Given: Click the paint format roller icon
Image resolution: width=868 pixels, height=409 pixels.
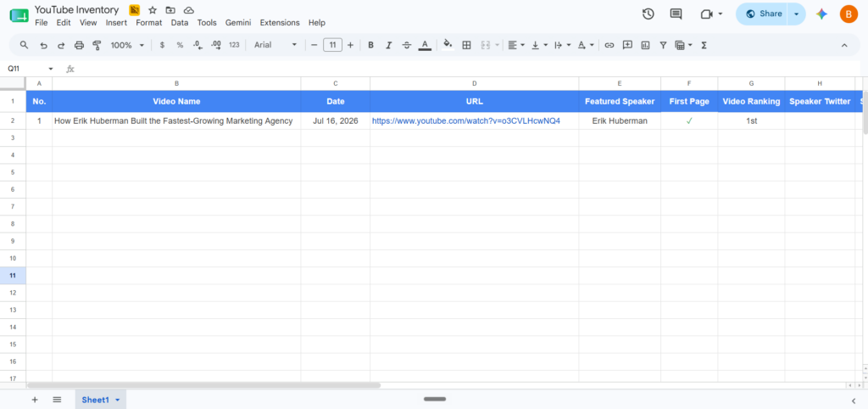Looking at the screenshot, I should click(97, 46).
